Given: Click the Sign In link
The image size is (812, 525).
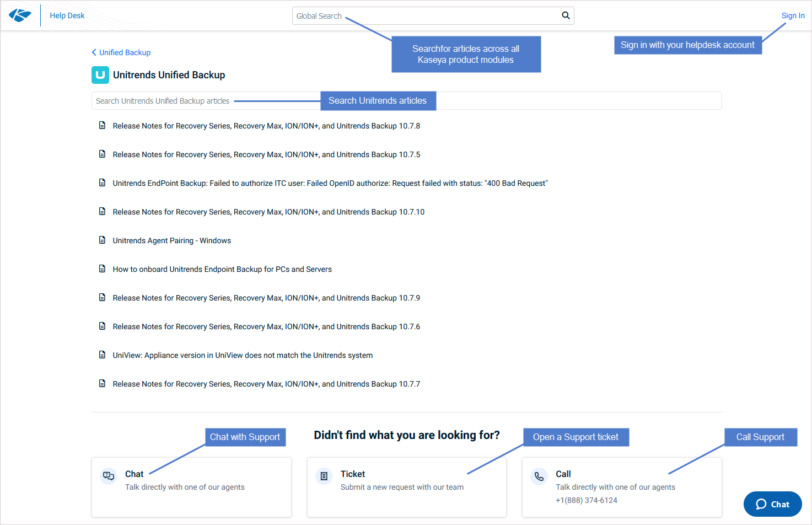Looking at the screenshot, I should click(793, 15).
